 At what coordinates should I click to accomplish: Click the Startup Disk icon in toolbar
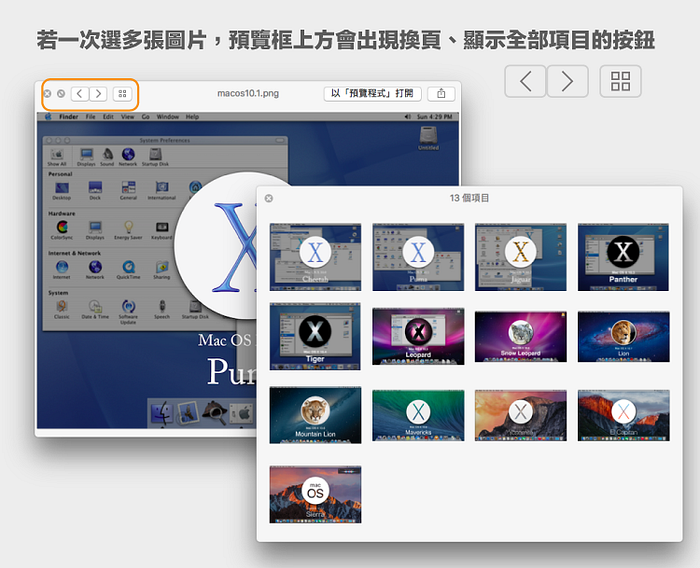(x=155, y=158)
